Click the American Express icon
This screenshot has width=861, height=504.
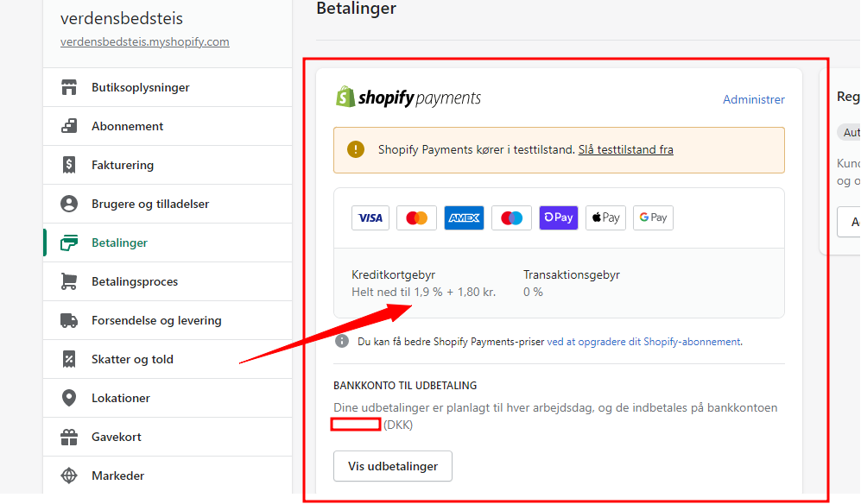click(464, 218)
